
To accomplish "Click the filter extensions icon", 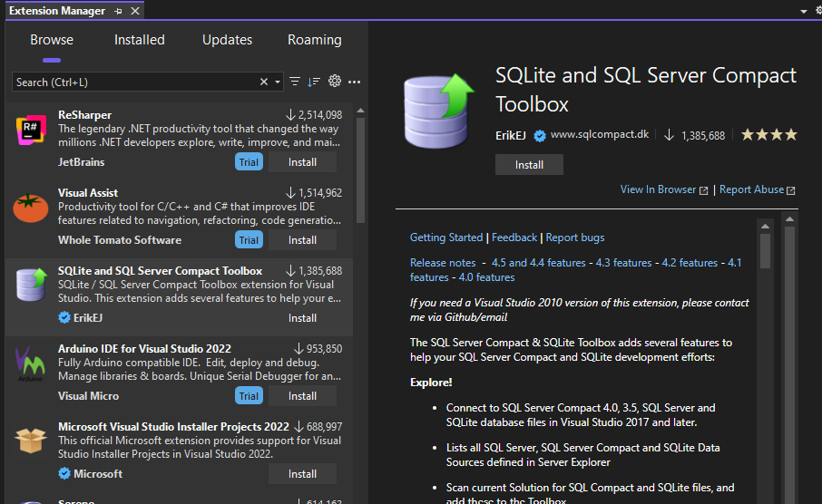I will (295, 82).
